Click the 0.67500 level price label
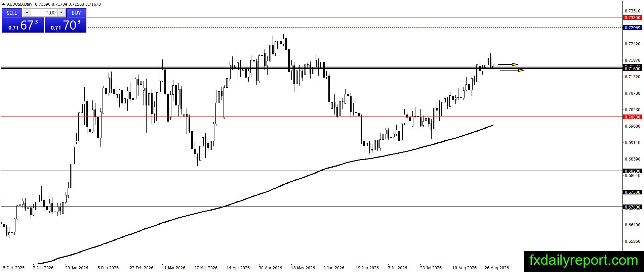 pos(632,192)
